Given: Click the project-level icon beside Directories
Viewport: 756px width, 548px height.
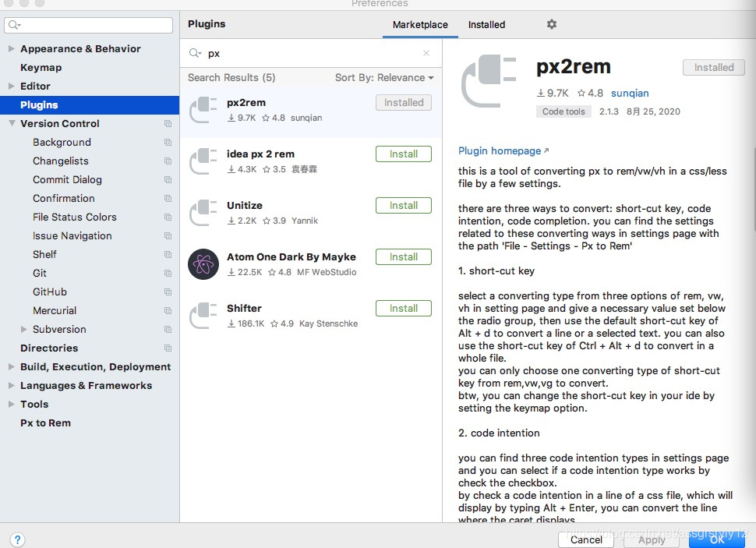Looking at the screenshot, I should point(168,348).
